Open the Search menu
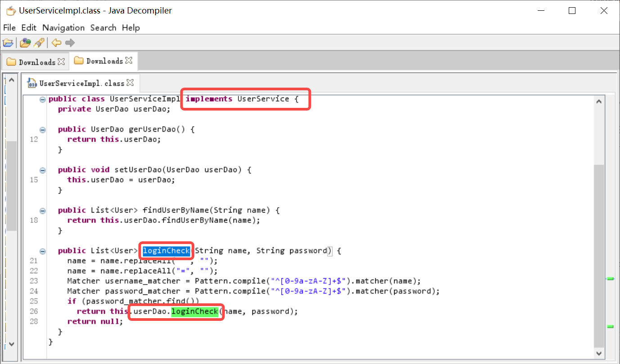Screen dimensions: 620x364 point(103,27)
